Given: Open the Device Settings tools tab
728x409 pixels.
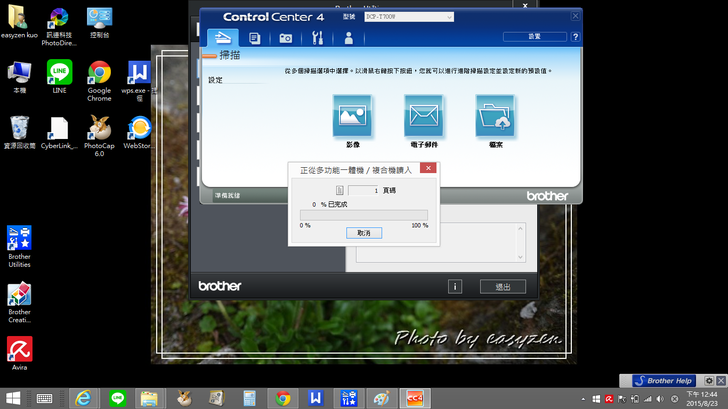Looking at the screenshot, I should click(x=317, y=38).
